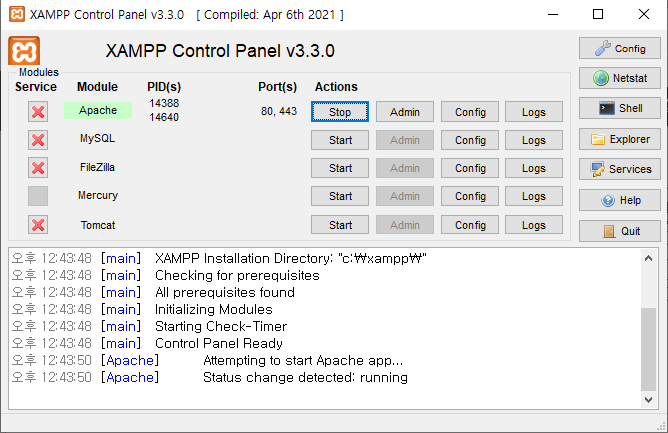The width and height of the screenshot is (668, 433).
Task: Open the FileZilla Logs menu
Action: (x=534, y=168)
